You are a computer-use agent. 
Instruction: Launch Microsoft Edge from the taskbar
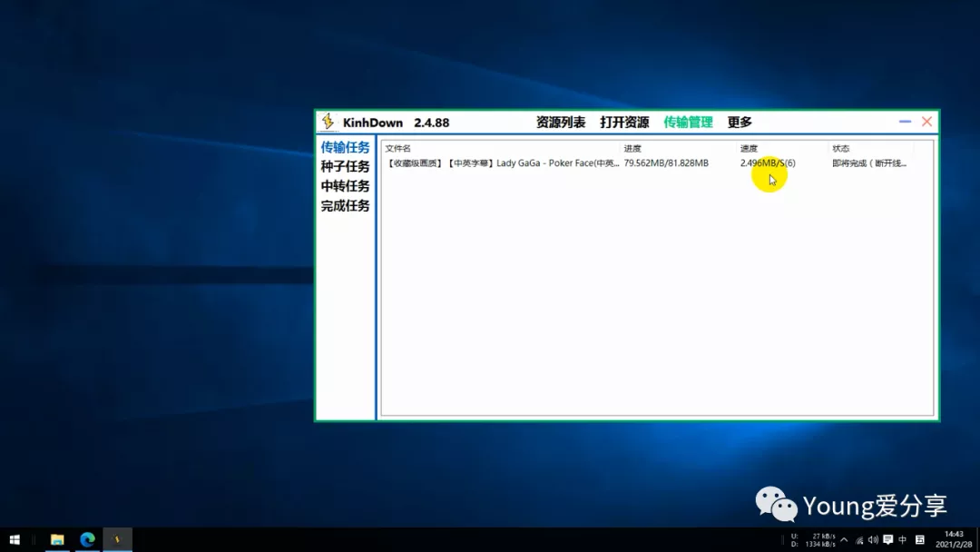(x=87, y=539)
